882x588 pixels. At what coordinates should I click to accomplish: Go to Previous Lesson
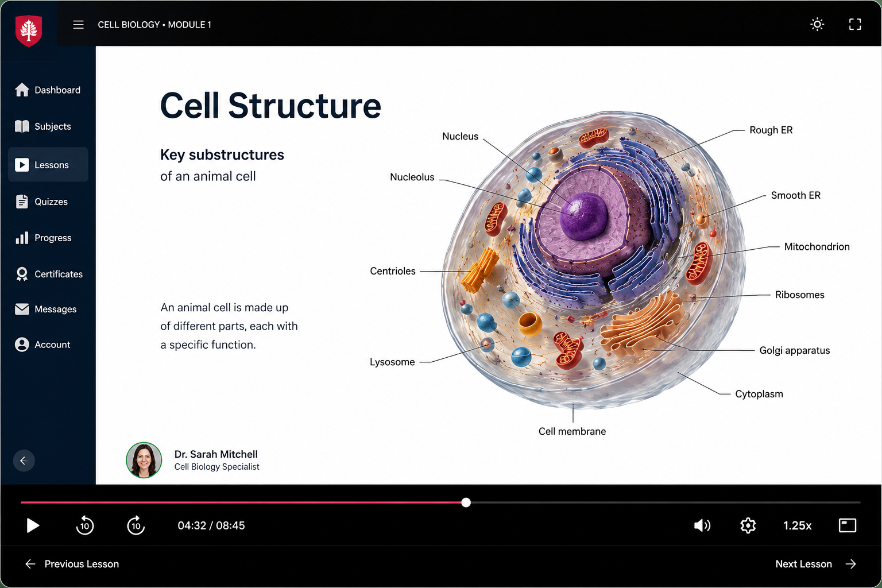(x=72, y=564)
